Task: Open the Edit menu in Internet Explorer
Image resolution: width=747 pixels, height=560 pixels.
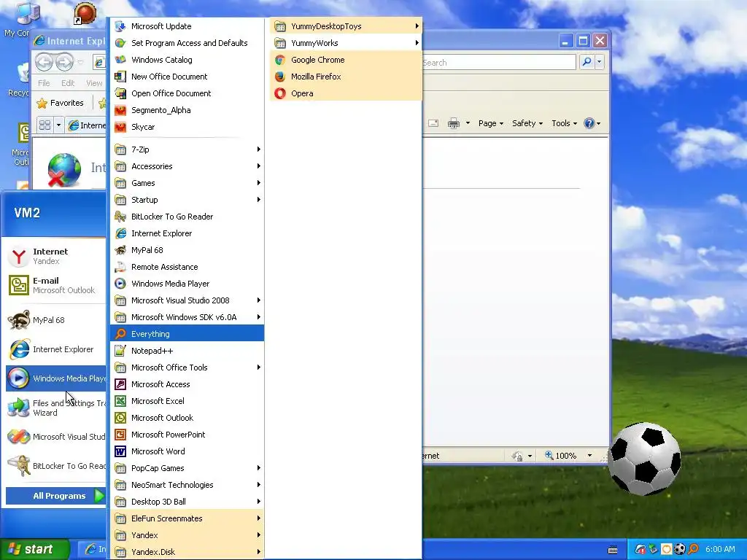Action: [68, 83]
